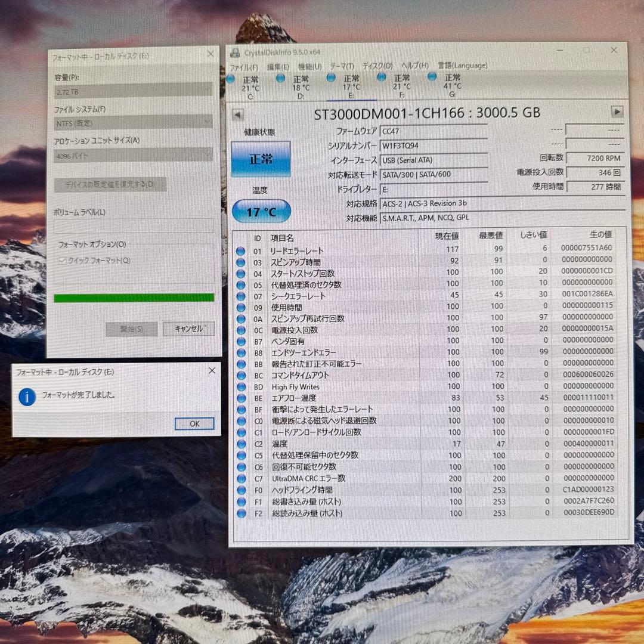Click status circle for 代替処理済のセクタ数 row
Viewport: 644px width, 644px height.
point(241,285)
